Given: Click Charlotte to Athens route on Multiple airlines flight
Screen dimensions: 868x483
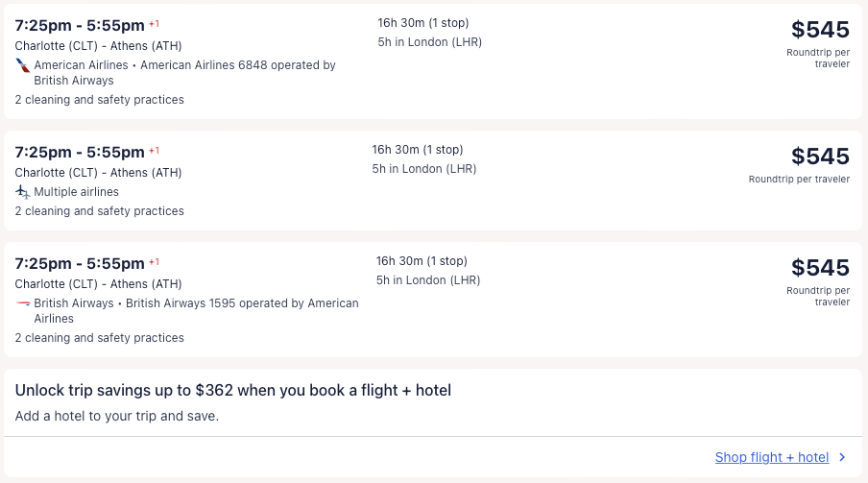Looking at the screenshot, I should [98, 173].
